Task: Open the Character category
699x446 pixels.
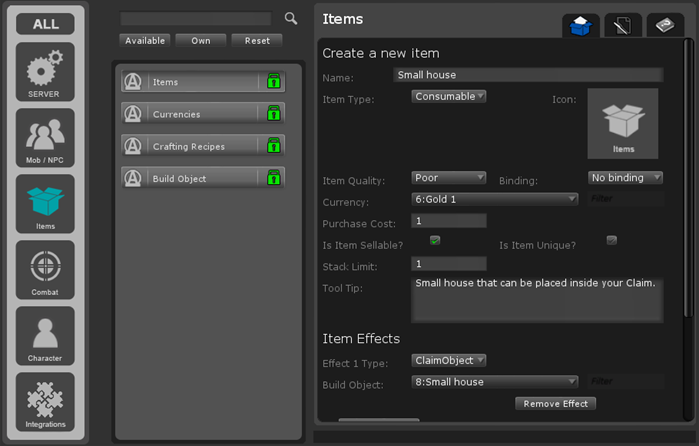Action: [45, 336]
